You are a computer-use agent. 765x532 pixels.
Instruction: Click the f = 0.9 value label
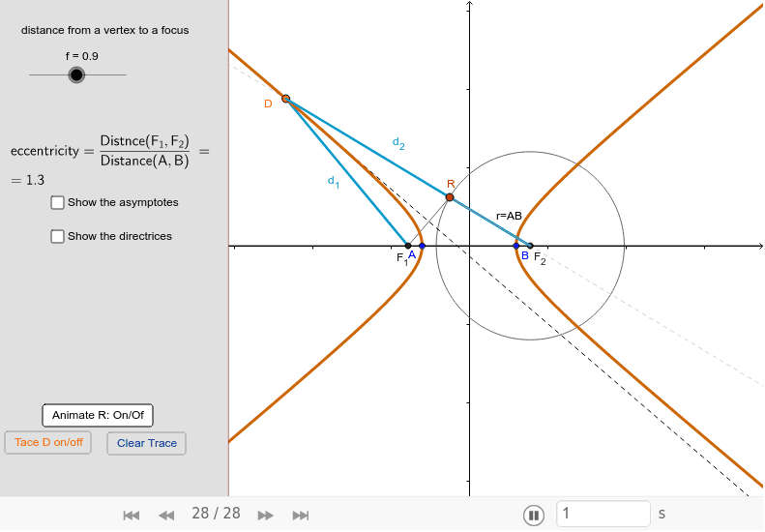82,57
